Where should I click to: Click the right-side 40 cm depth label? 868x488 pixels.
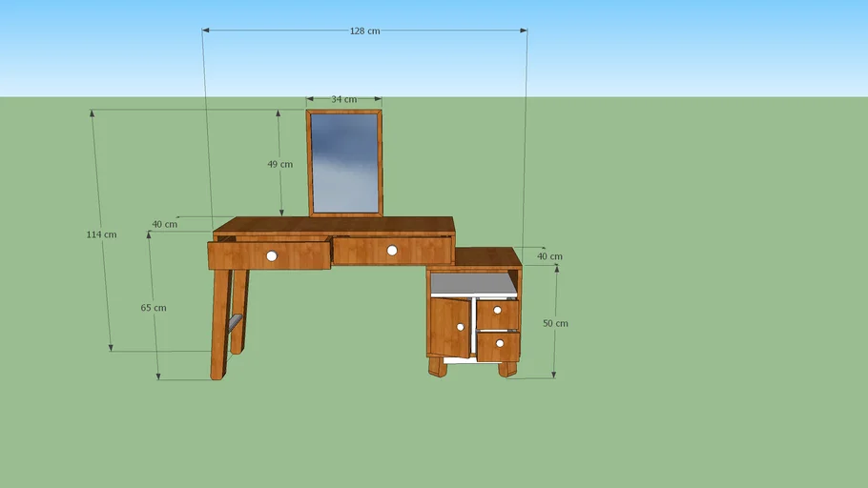(x=549, y=256)
